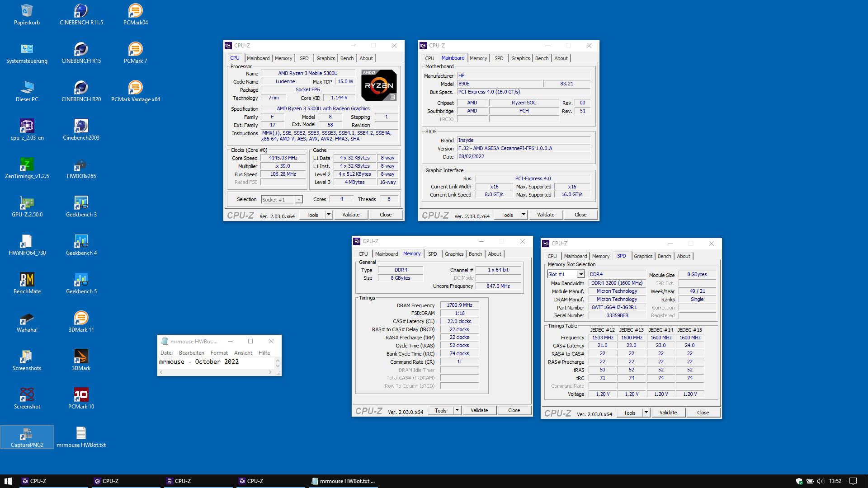Screen dimensions: 868x488
Task: Select Part Number 8ATF1G64HZ-3G2R1
Action: (617, 307)
